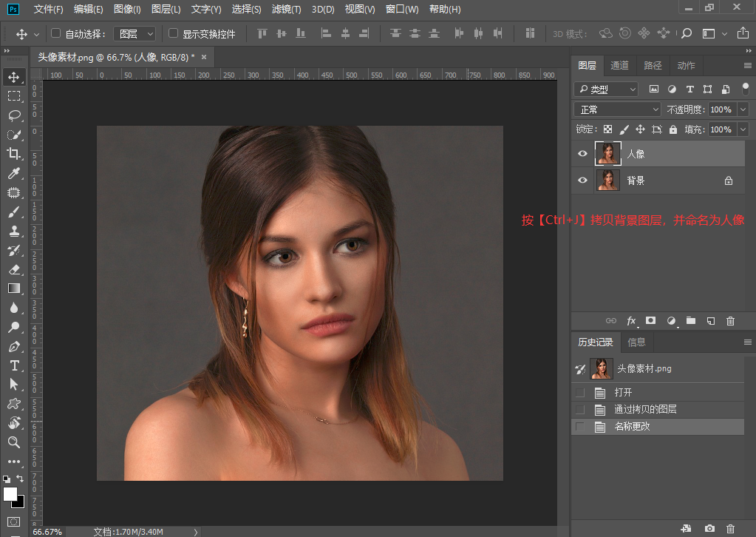Expand status bar info arrow
The width and height of the screenshot is (756, 537).
click(x=195, y=532)
